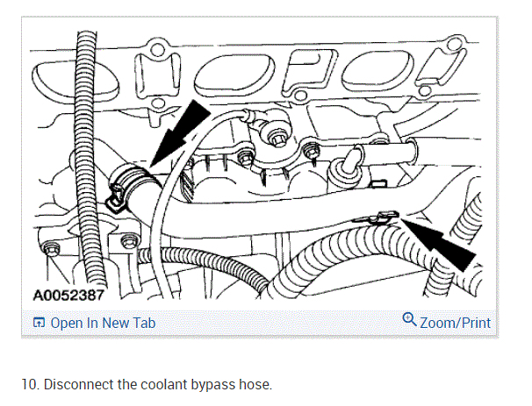This screenshot has height=406, width=532.
Task: Select the bolt above the A0052387 label
Action: (51, 250)
